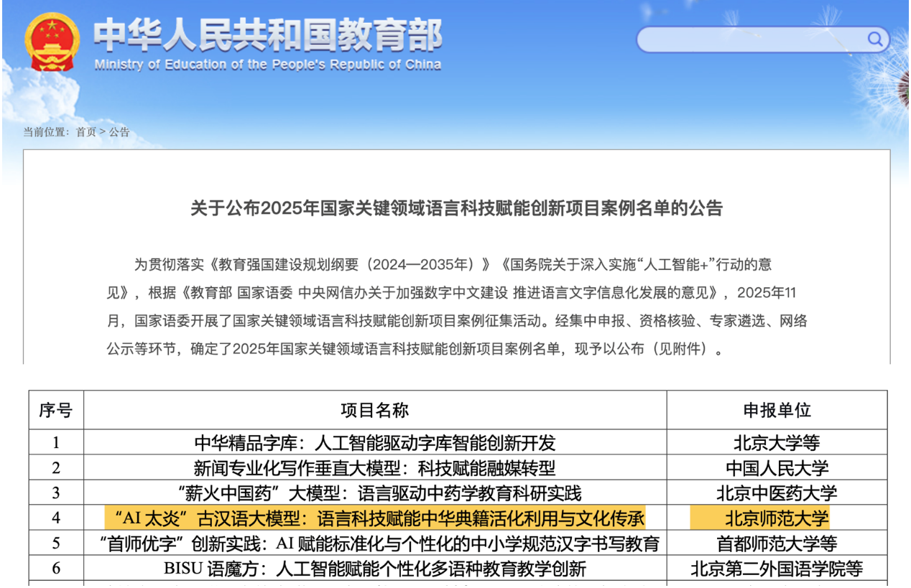Click paragraph line starting 为贯彻落实《教育强国建设规划纲要

(x=453, y=264)
